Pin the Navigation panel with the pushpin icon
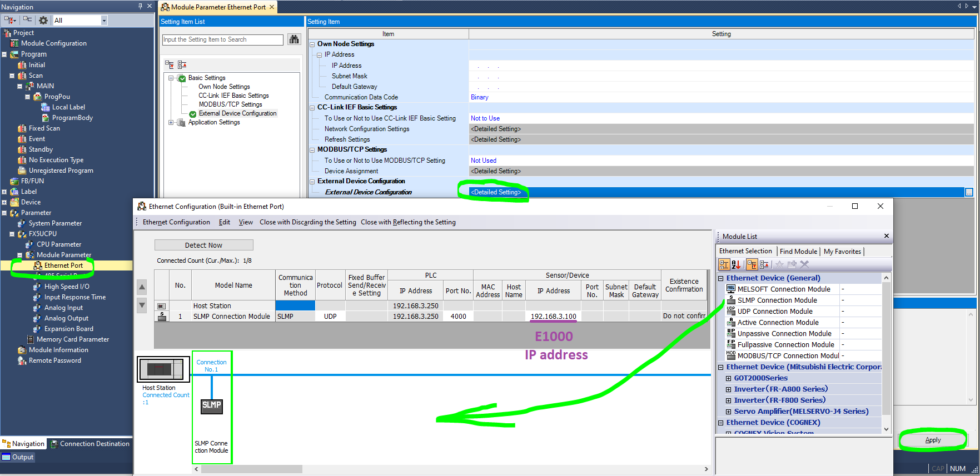The height and width of the screenshot is (476, 980). click(140, 6)
